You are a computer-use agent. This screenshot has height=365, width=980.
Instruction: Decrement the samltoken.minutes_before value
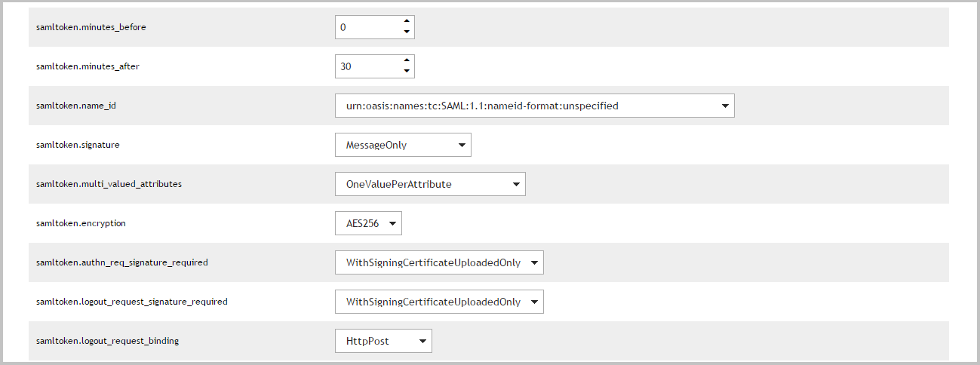click(407, 32)
